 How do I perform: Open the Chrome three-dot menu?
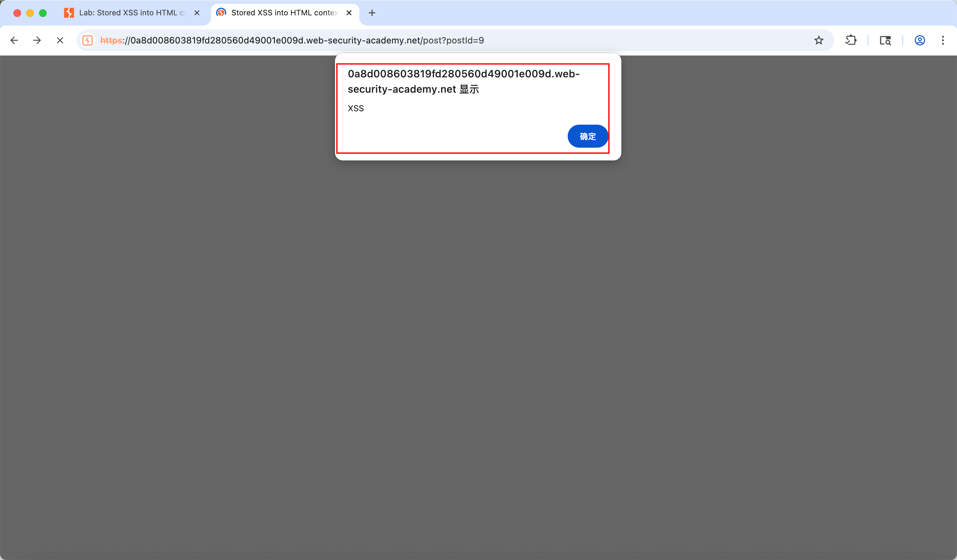point(943,40)
